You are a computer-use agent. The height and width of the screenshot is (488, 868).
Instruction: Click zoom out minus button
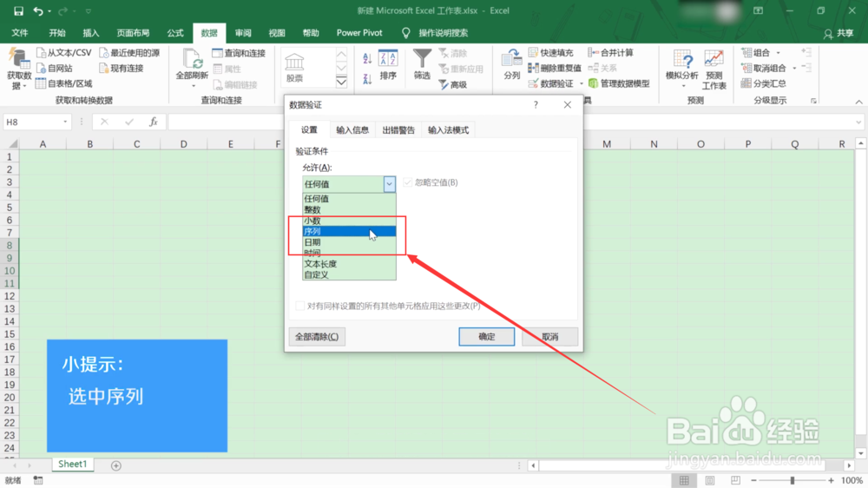point(753,480)
